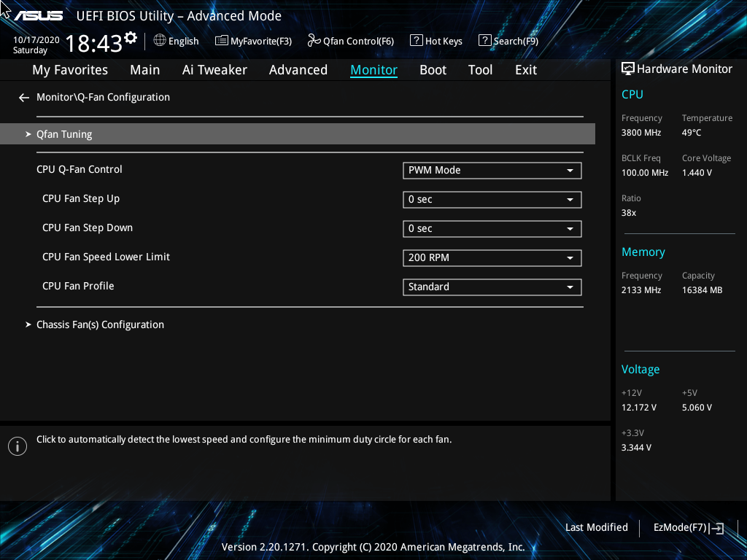Expand the Qfan Tuning item
The image size is (747, 560).
pos(298,134)
